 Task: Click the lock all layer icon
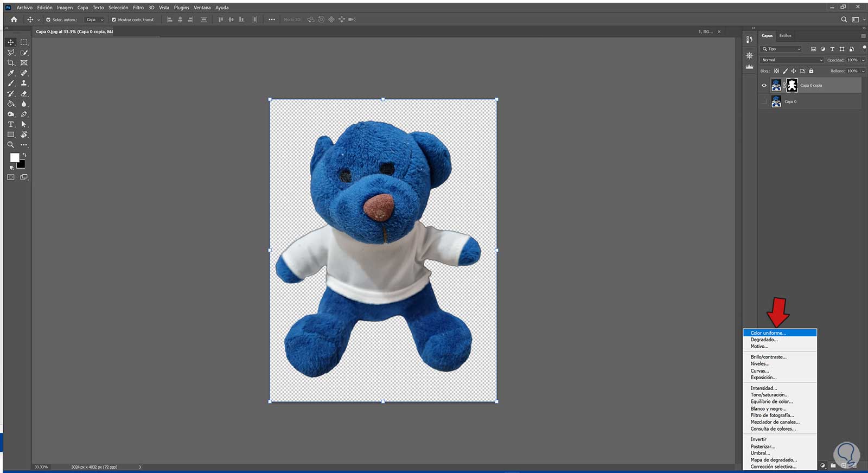pos(811,71)
